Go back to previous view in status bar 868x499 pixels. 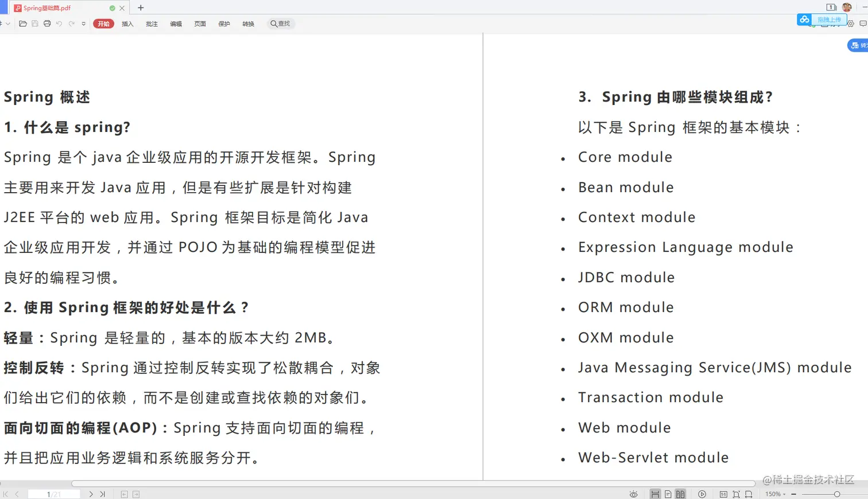tap(125, 494)
